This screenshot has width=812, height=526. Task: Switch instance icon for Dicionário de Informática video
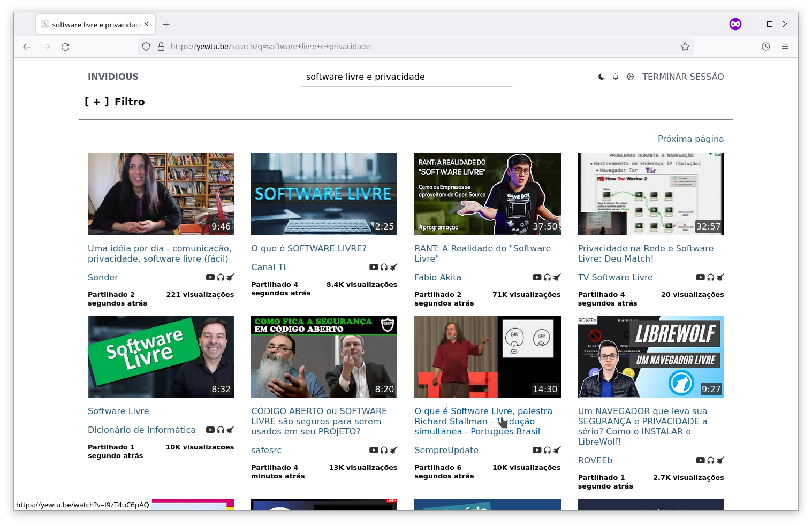pyautogui.click(x=230, y=430)
